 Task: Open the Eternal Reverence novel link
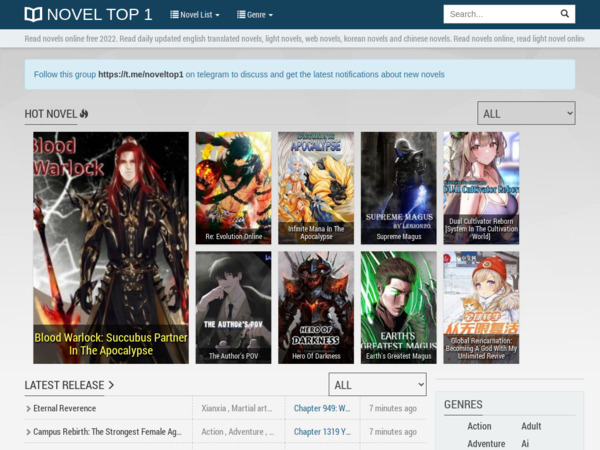(65, 408)
